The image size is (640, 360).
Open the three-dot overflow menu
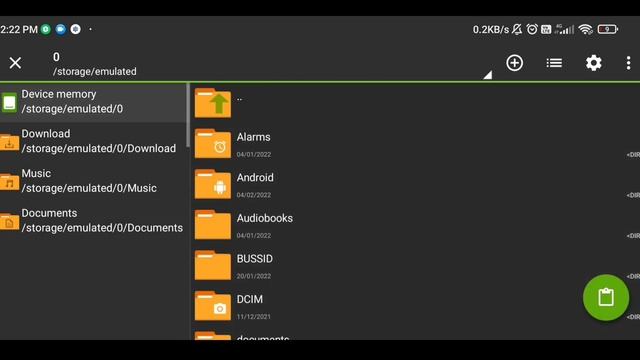pyautogui.click(x=628, y=63)
